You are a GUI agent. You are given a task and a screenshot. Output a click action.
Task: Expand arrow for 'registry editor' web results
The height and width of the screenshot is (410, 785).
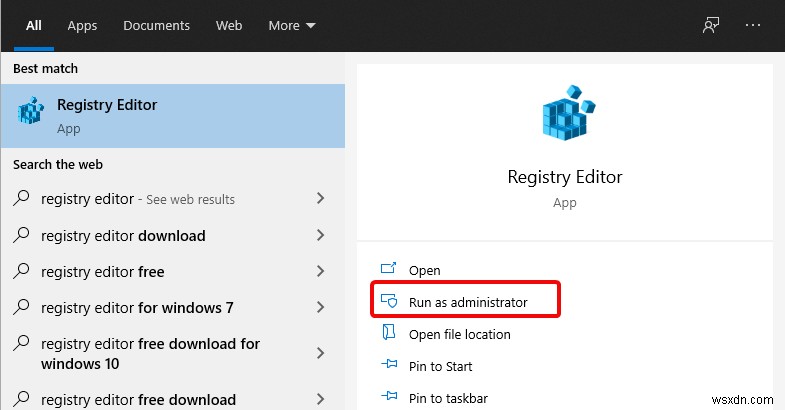[x=320, y=198]
